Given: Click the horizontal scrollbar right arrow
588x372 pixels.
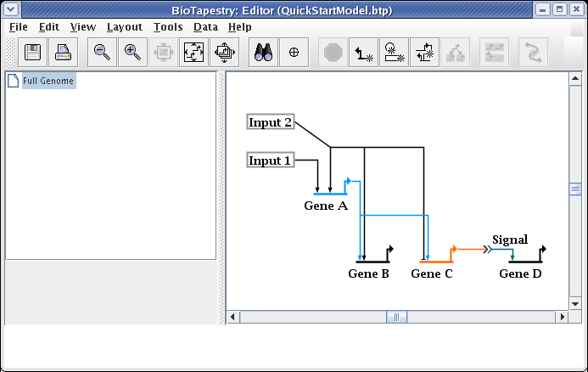Looking at the screenshot, I should [x=561, y=317].
